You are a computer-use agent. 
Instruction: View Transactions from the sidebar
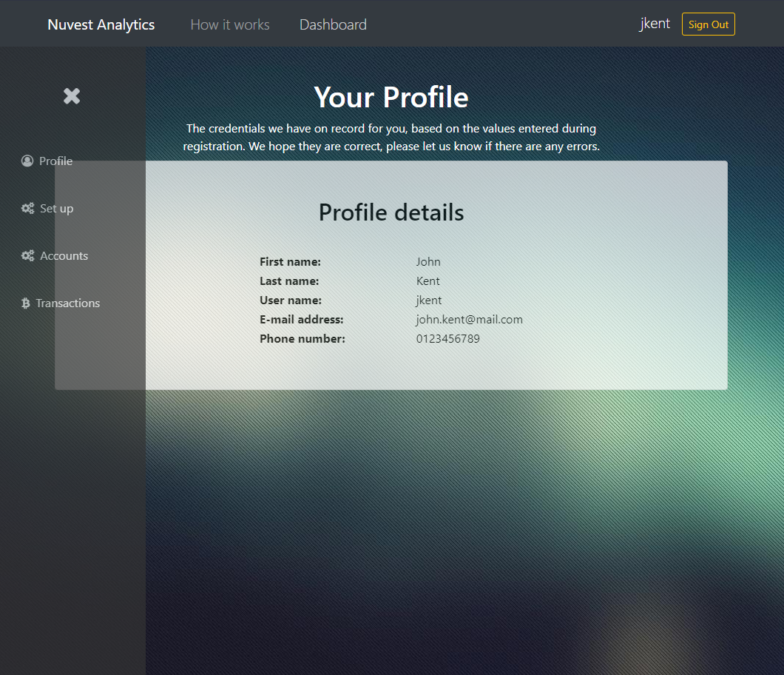(68, 303)
